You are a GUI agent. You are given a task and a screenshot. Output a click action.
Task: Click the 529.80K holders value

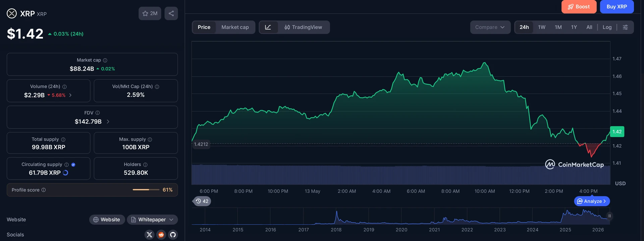tap(136, 173)
